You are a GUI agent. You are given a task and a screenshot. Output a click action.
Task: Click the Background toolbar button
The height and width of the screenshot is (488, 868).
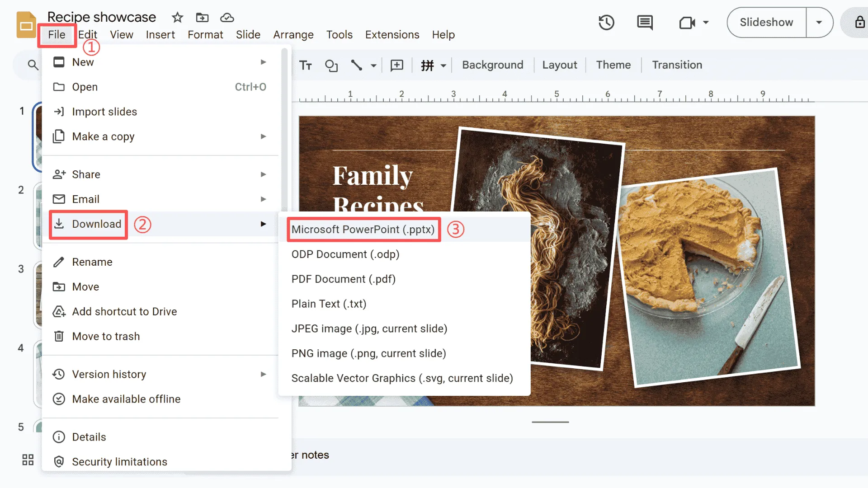[x=492, y=65]
